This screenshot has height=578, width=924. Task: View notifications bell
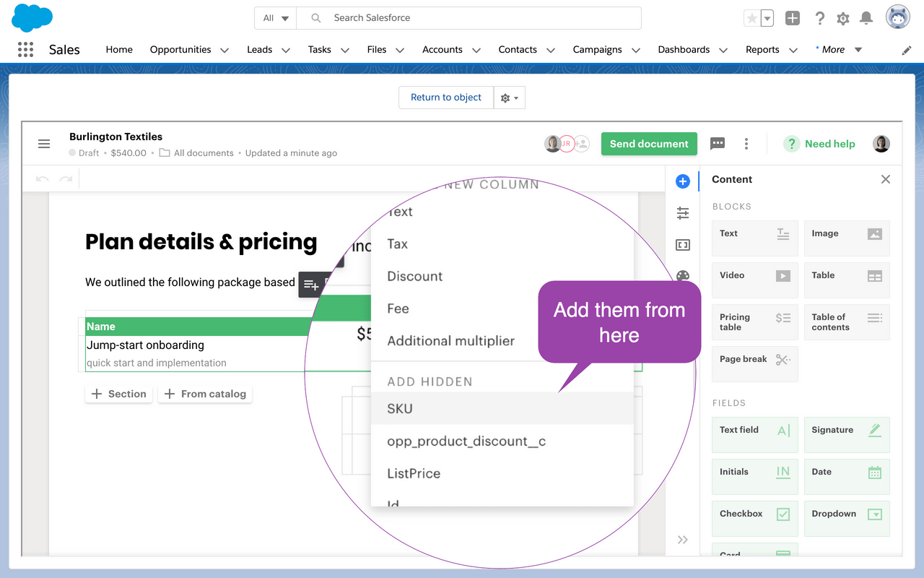[x=866, y=18]
